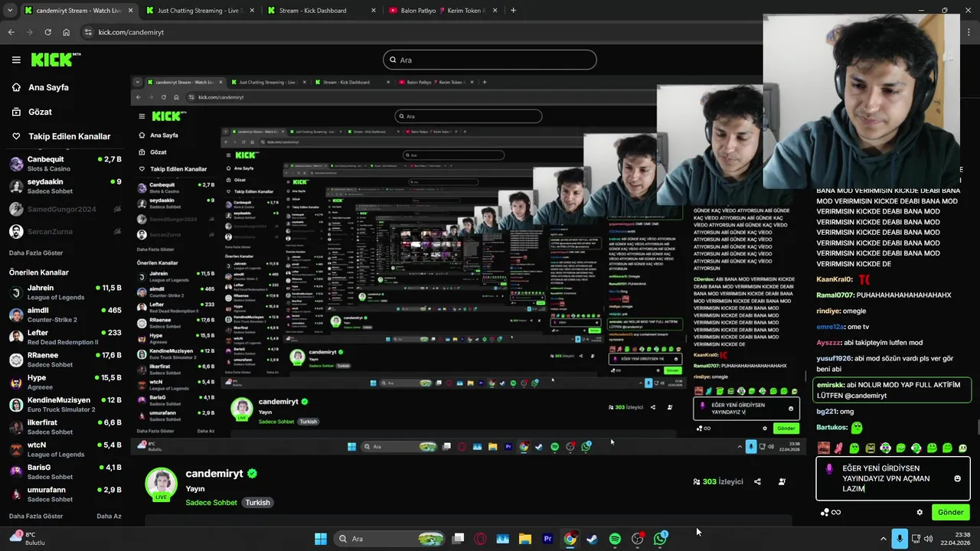Image resolution: width=980 pixels, height=551 pixels.
Task: Click the three-dots points icon below chat
Action: 825,512
